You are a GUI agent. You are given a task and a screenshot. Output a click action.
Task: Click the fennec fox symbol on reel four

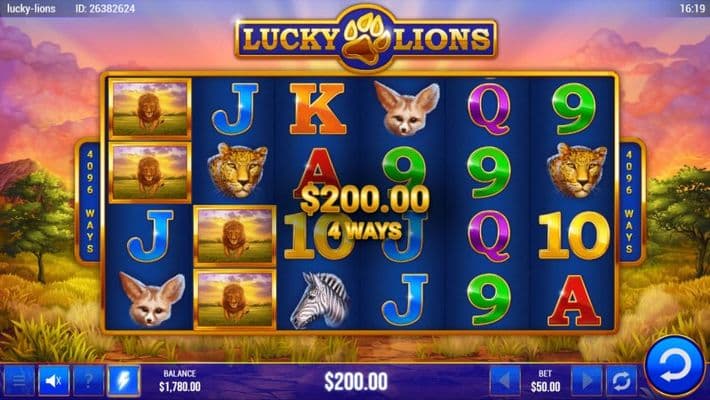coord(407,109)
